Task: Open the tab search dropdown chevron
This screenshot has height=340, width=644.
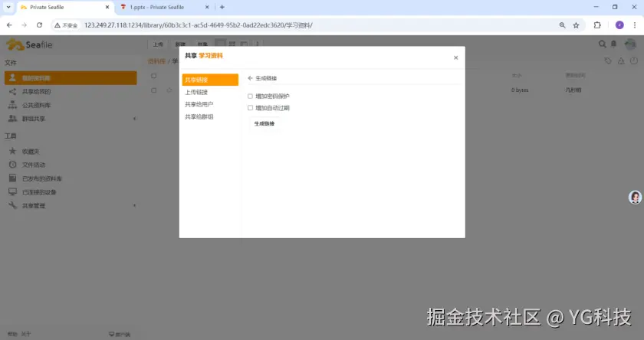Action: click(x=8, y=7)
